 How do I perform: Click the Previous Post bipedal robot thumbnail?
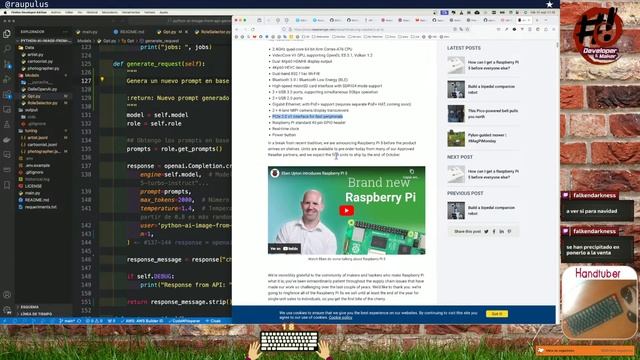456,211
